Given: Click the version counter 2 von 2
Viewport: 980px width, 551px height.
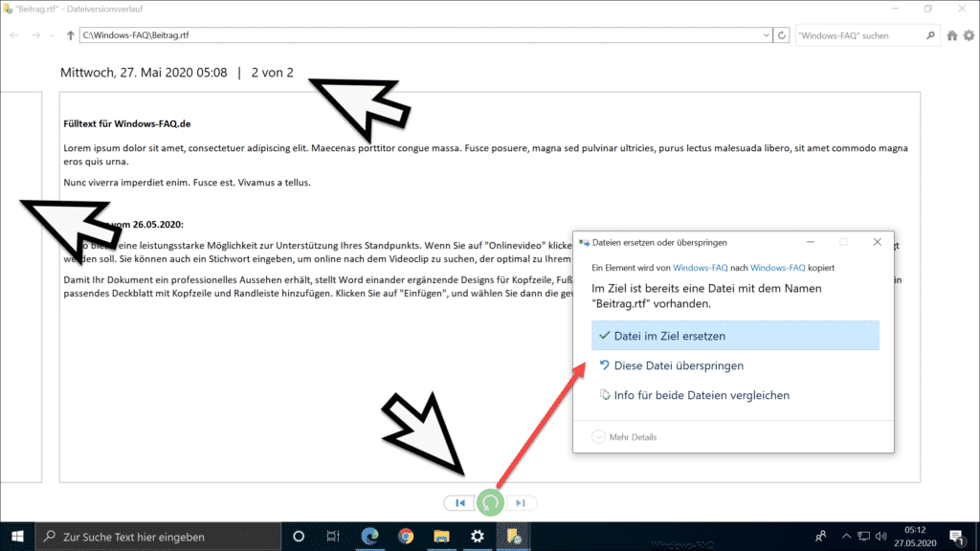Looking at the screenshot, I should pyautogui.click(x=273, y=73).
